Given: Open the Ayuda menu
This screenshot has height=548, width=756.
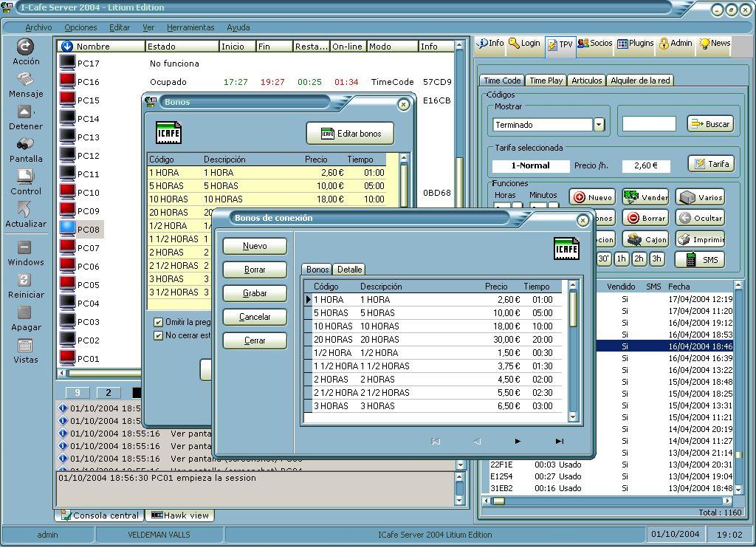Looking at the screenshot, I should (x=238, y=27).
